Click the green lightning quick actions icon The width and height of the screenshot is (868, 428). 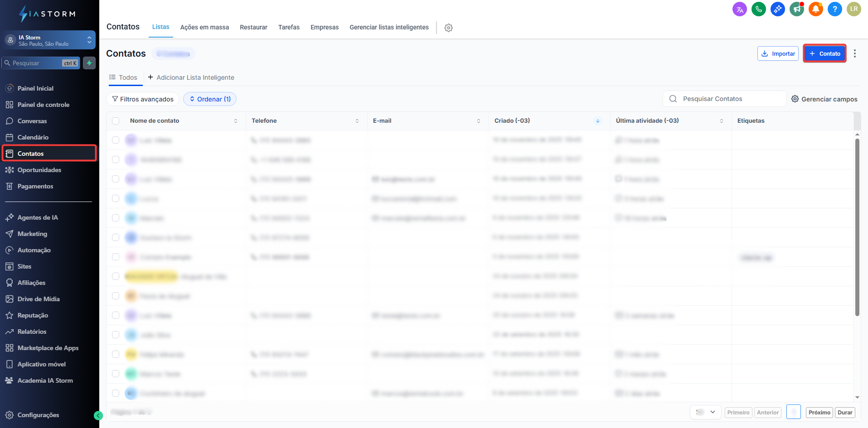coord(89,63)
